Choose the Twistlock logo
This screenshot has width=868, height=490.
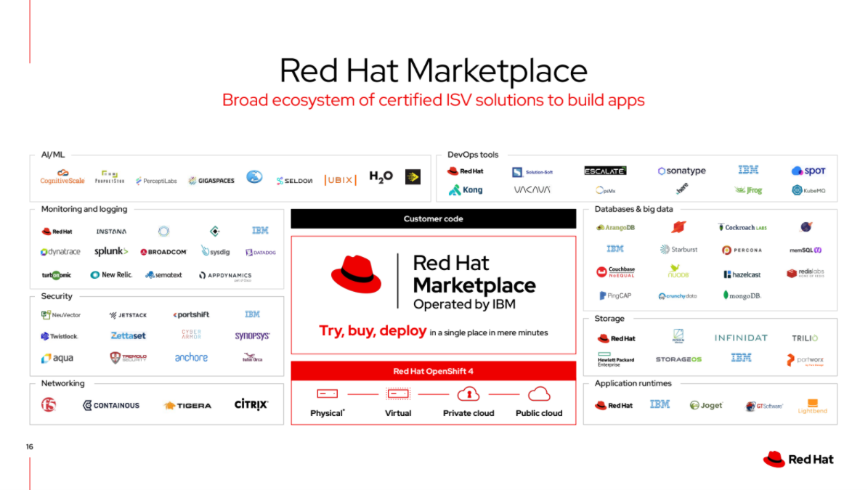tap(60, 336)
